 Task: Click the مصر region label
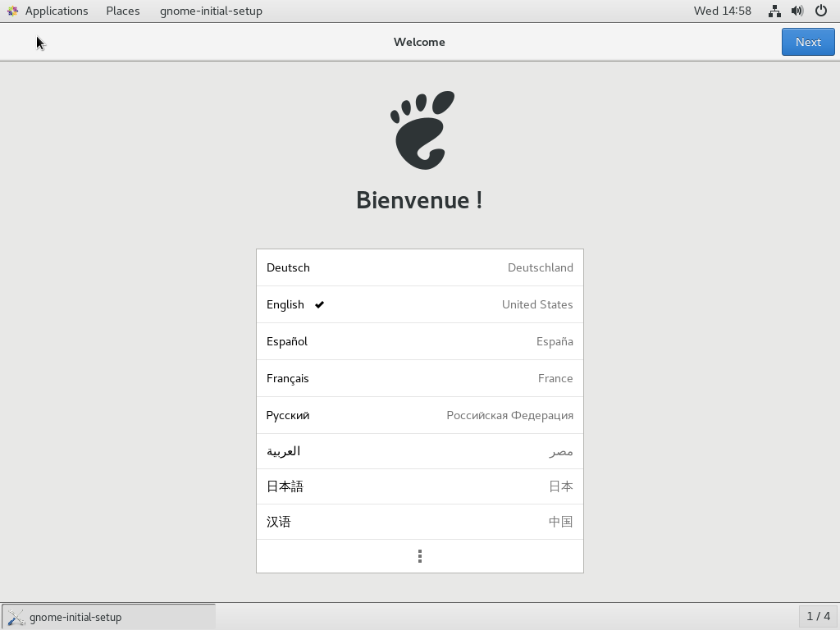coord(561,452)
